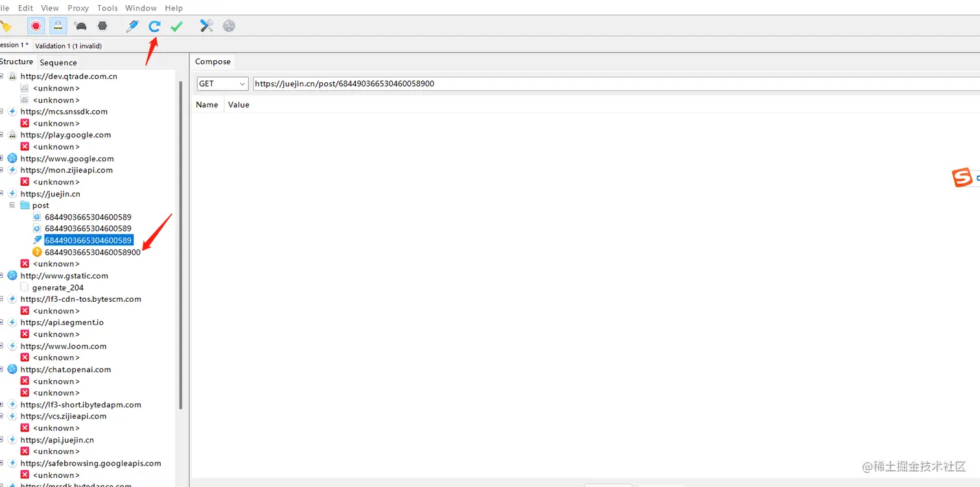Select request 684490366530460058900
This screenshot has width=980, height=487.
tap(93, 252)
